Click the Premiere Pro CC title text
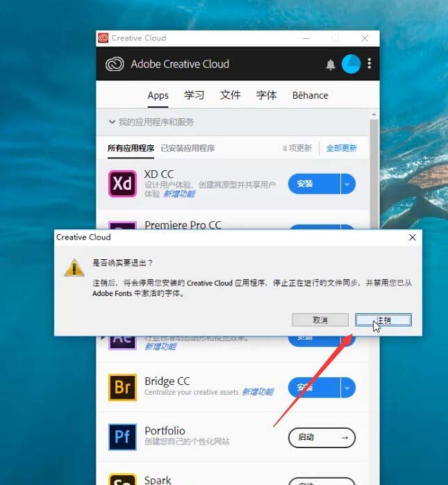 183,224
